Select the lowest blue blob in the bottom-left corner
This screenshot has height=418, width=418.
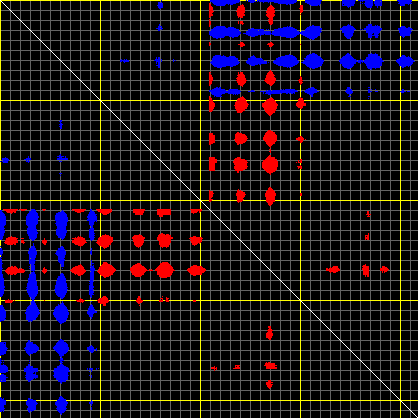pyautogui.click(x=61, y=405)
